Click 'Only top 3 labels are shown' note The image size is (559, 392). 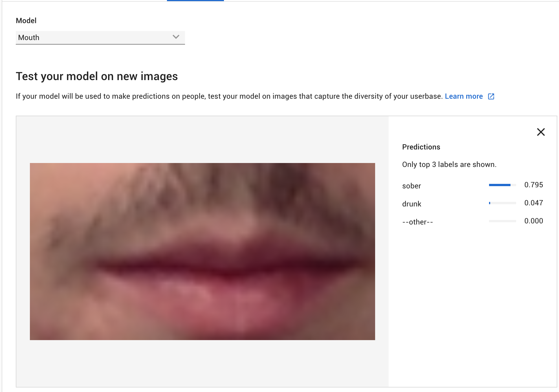(449, 164)
